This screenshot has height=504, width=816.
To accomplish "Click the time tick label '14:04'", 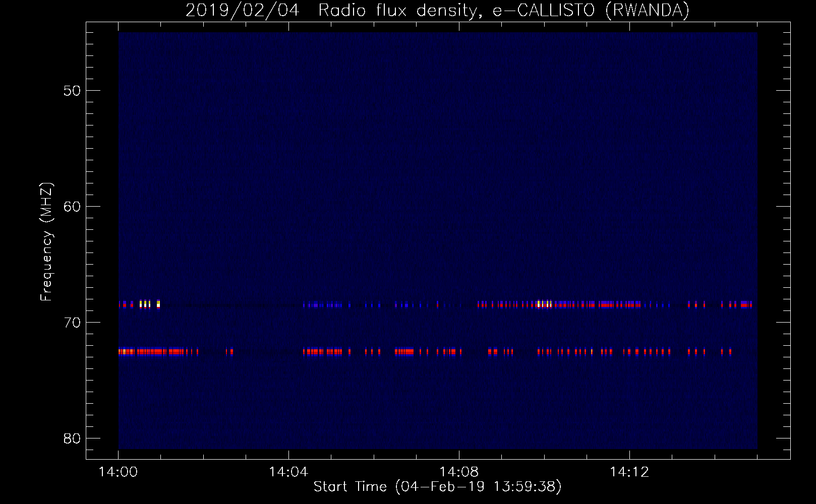I will 288,472.
